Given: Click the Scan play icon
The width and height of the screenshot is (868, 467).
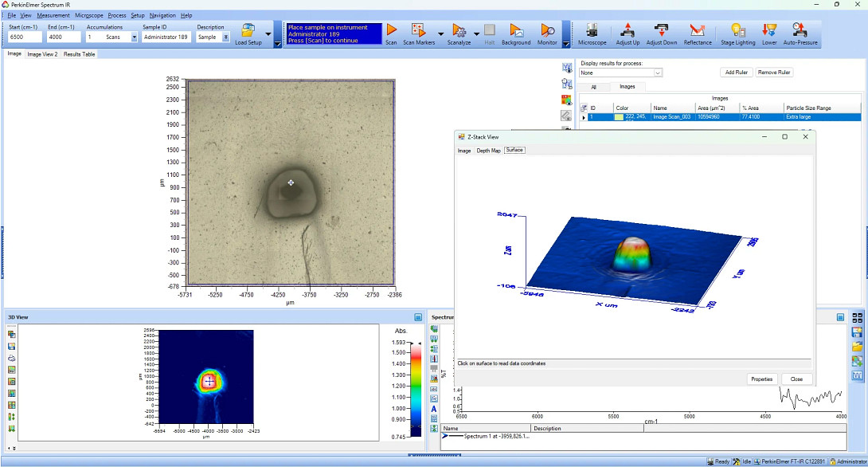Looking at the screenshot, I should pos(391,30).
